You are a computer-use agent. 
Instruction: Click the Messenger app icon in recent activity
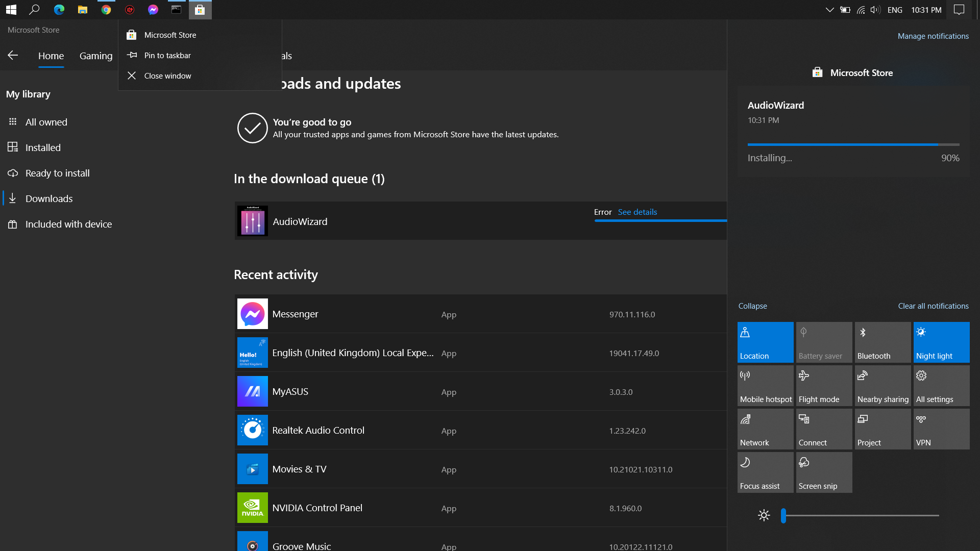click(252, 314)
